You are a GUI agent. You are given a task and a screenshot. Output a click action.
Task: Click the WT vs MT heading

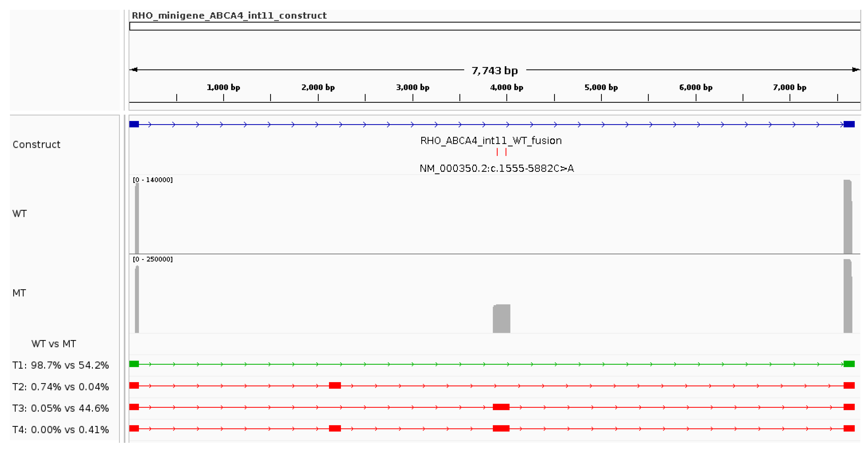point(54,344)
